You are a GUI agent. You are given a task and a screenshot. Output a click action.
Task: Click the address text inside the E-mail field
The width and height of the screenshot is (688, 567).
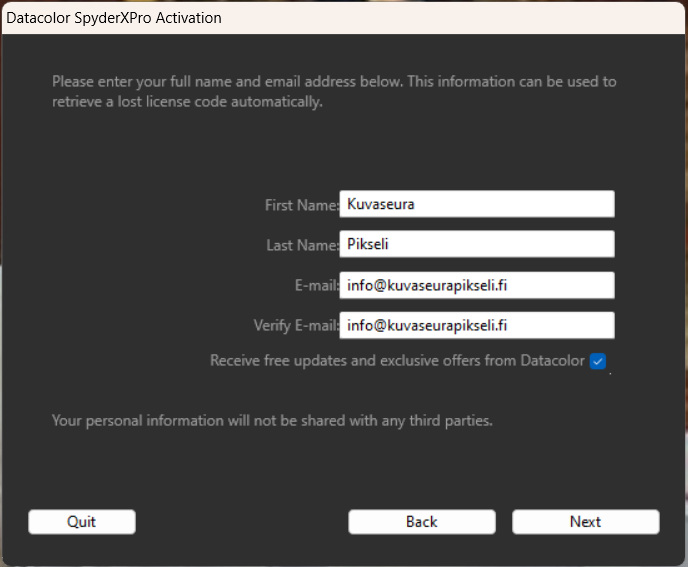427,286
